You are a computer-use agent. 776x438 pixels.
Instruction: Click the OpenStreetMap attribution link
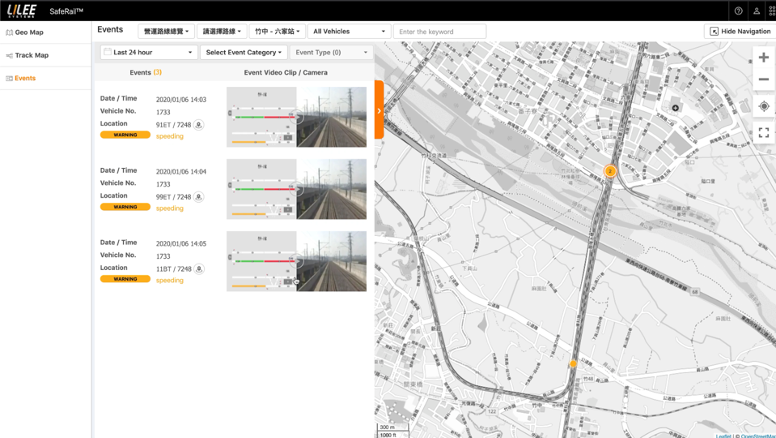point(758,436)
